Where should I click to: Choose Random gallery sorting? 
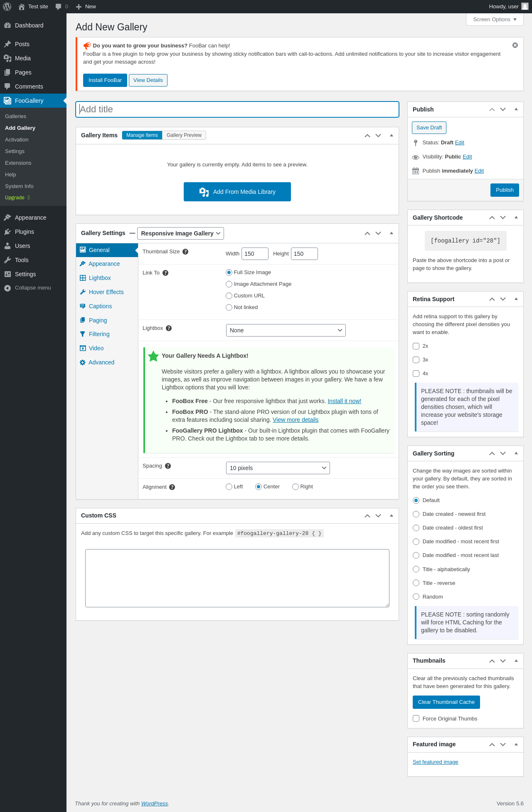point(416,597)
